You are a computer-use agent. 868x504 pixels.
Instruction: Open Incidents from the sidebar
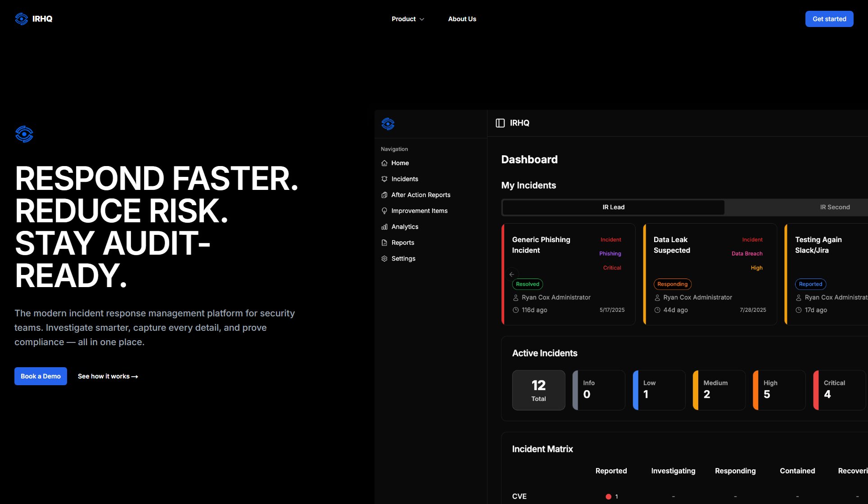point(404,179)
